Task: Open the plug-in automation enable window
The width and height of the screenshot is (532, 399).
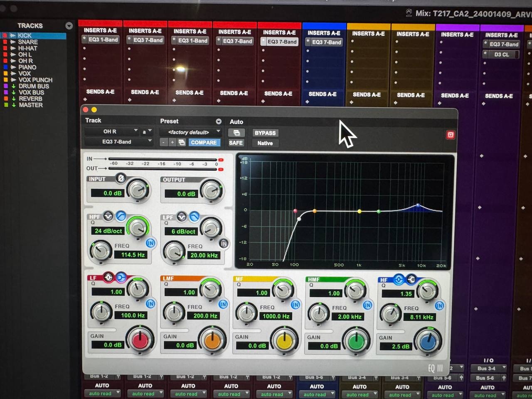Action: (x=236, y=133)
